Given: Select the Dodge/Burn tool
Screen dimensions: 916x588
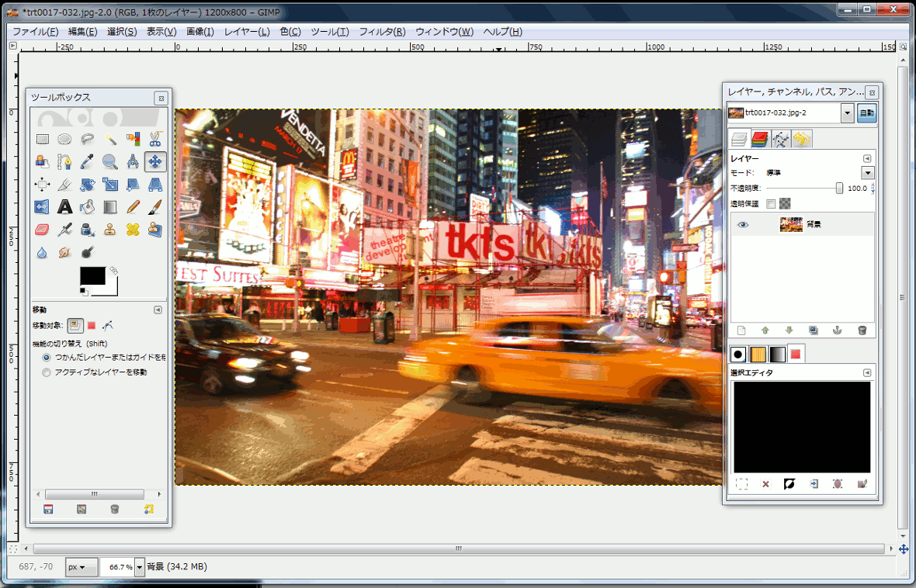Looking at the screenshot, I should coord(88,252).
